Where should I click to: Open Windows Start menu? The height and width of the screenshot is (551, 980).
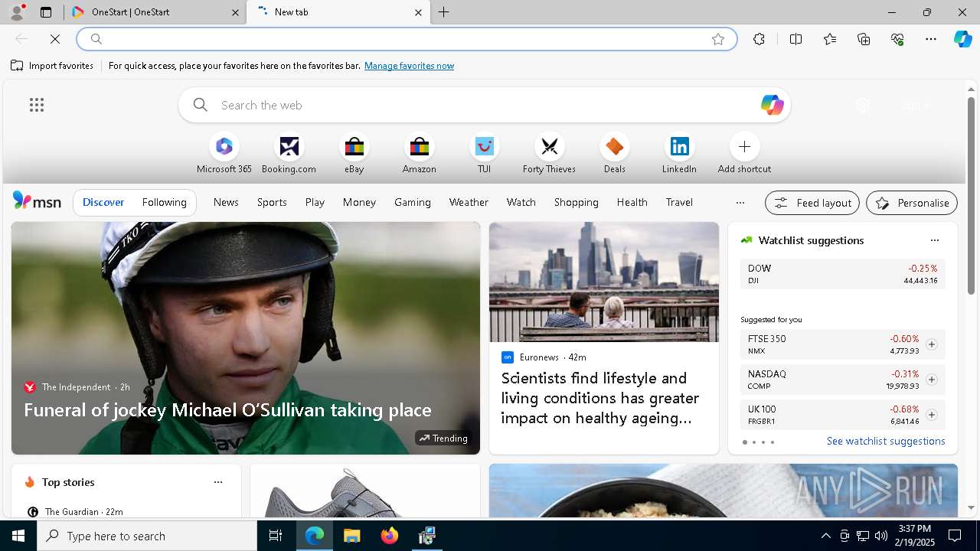tap(18, 536)
